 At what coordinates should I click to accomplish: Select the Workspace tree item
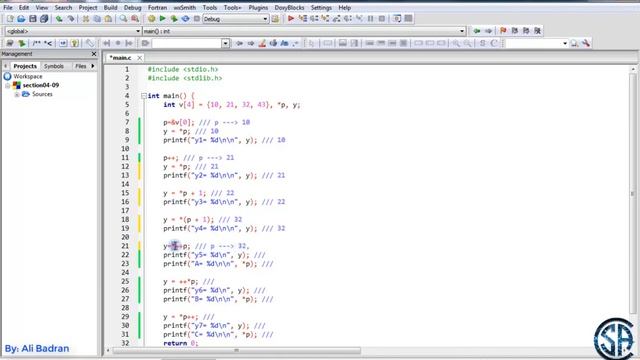coord(28,76)
